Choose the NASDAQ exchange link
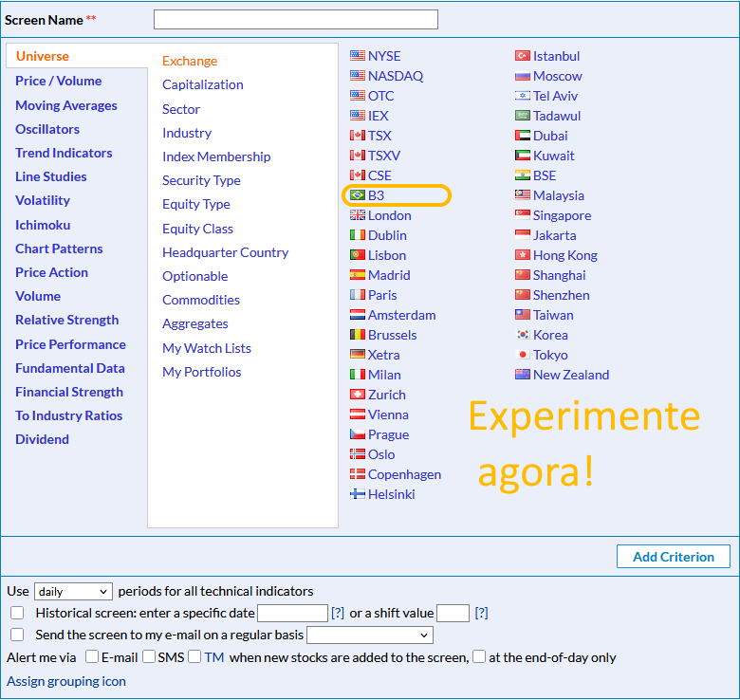This screenshot has width=740, height=700. [396, 76]
